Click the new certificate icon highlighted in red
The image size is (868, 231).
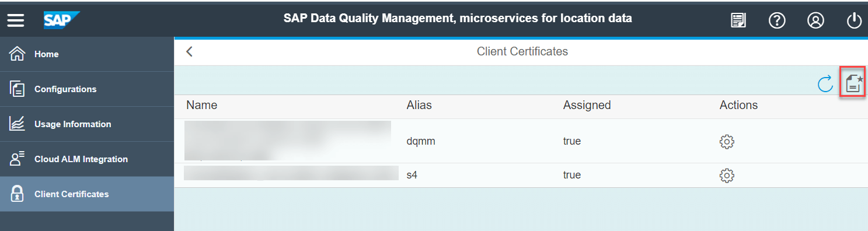click(853, 83)
